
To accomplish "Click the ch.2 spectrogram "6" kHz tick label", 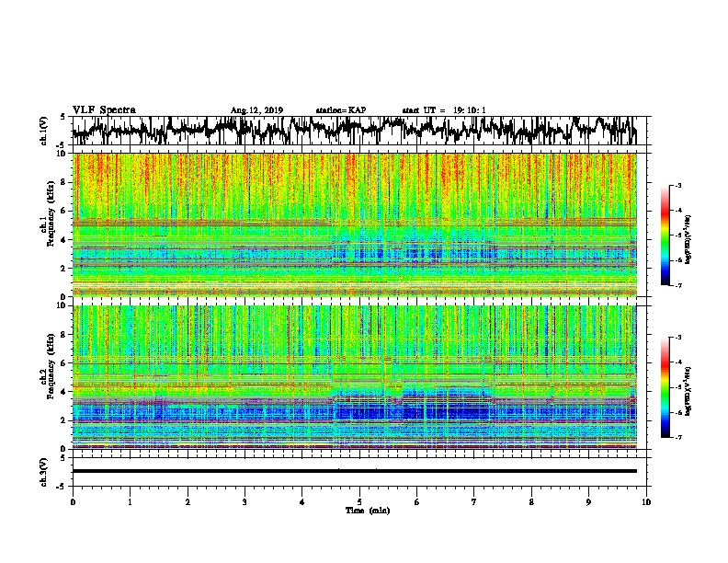I will coord(63,362).
